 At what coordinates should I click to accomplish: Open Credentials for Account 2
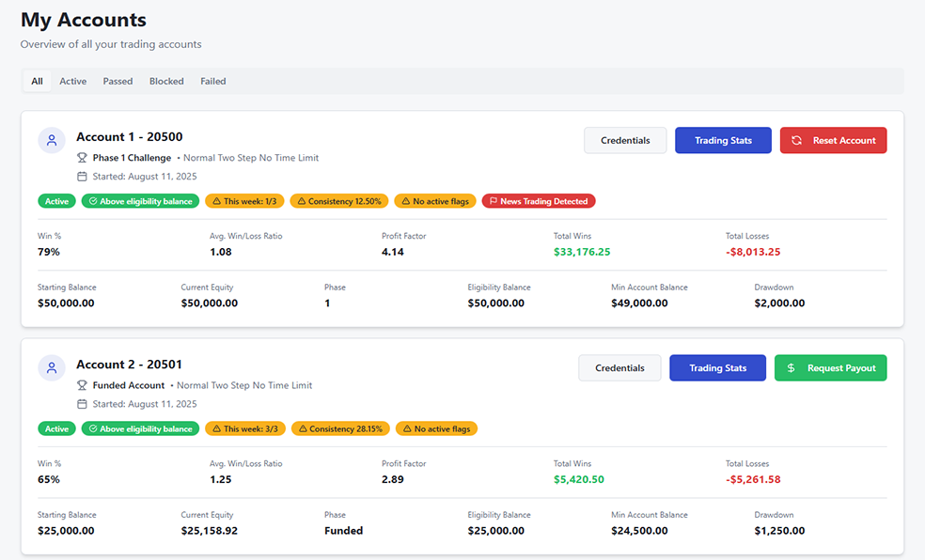(619, 368)
